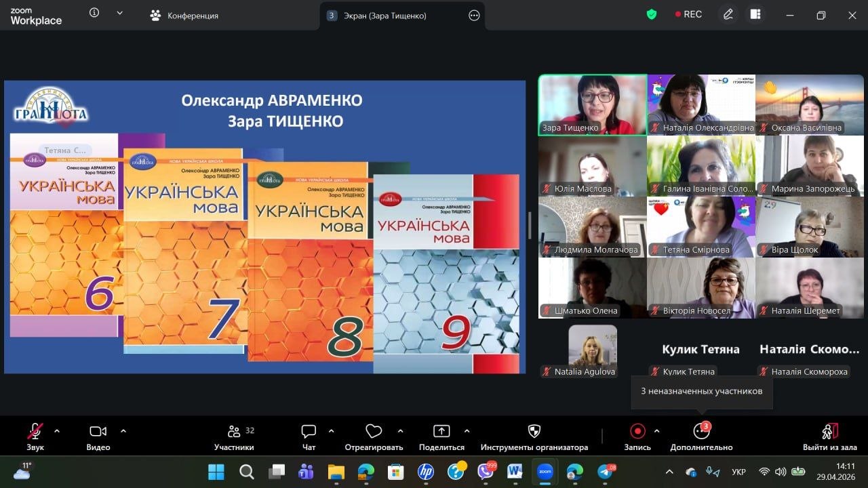Click the 3 неназначенных участников tooltip
Image resolution: width=868 pixels, height=488 pixels.
click(702, 391)
